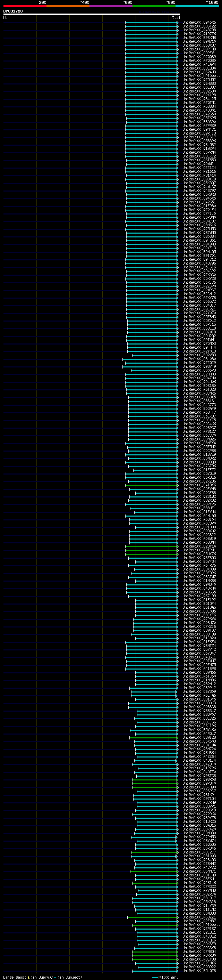222x980 pixels.
Task: Select the UniRef100_C5VQL9 label
Action: [199, 473]
